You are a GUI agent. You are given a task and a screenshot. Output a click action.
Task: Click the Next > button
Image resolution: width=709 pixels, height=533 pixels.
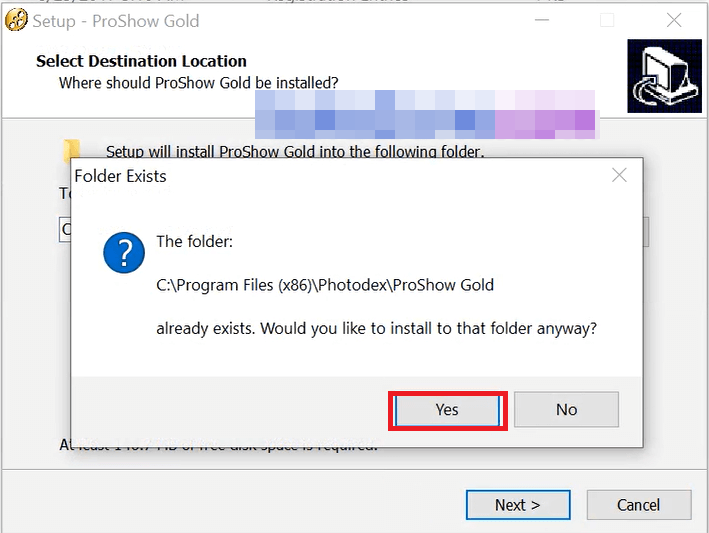point(517,505)
